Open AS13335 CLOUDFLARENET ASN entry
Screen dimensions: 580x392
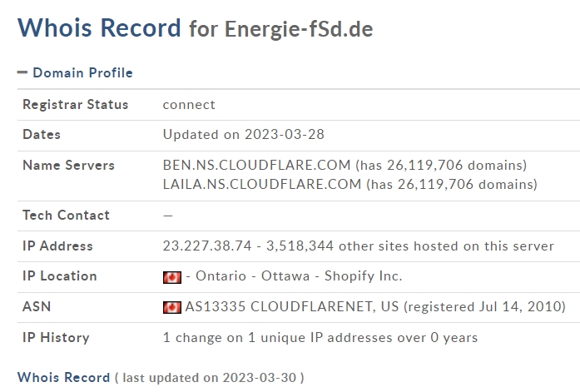(x=292, y=306)
